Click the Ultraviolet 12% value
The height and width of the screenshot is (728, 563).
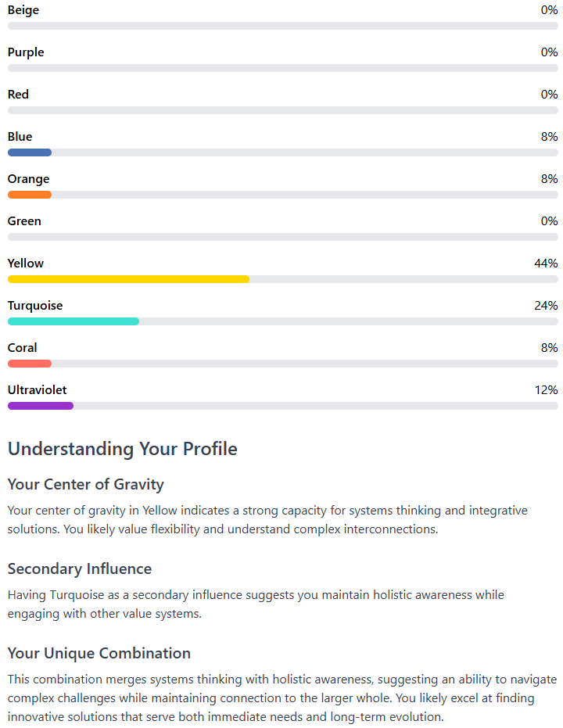point(546,390)
